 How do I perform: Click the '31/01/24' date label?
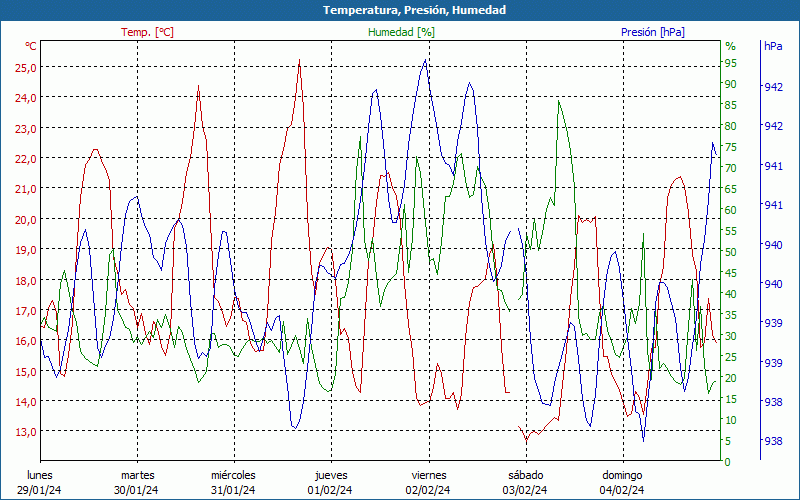tap(233, 491)
